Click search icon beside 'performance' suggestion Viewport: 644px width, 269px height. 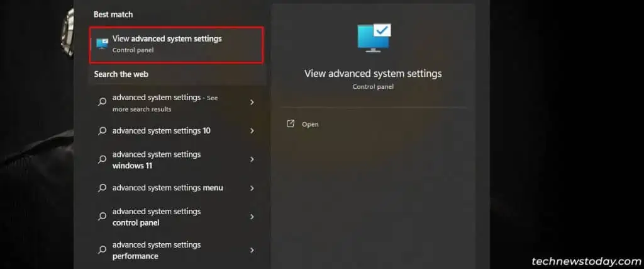tap(102, 250)
